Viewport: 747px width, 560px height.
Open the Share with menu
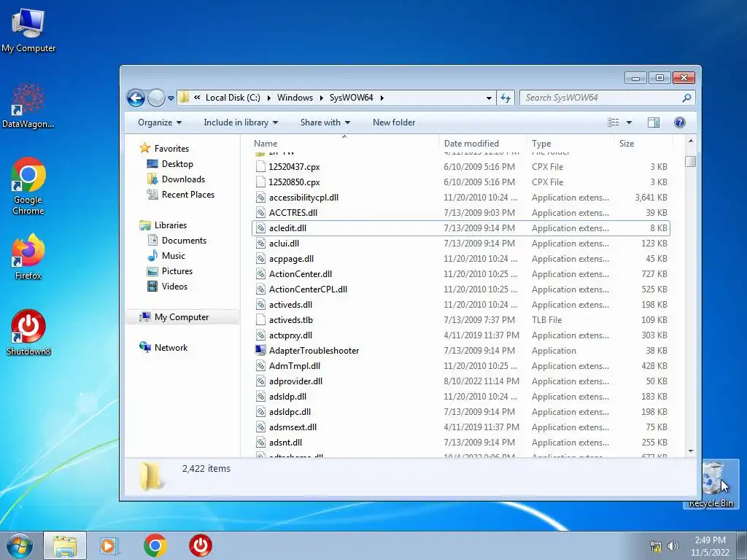pos(325,122)
